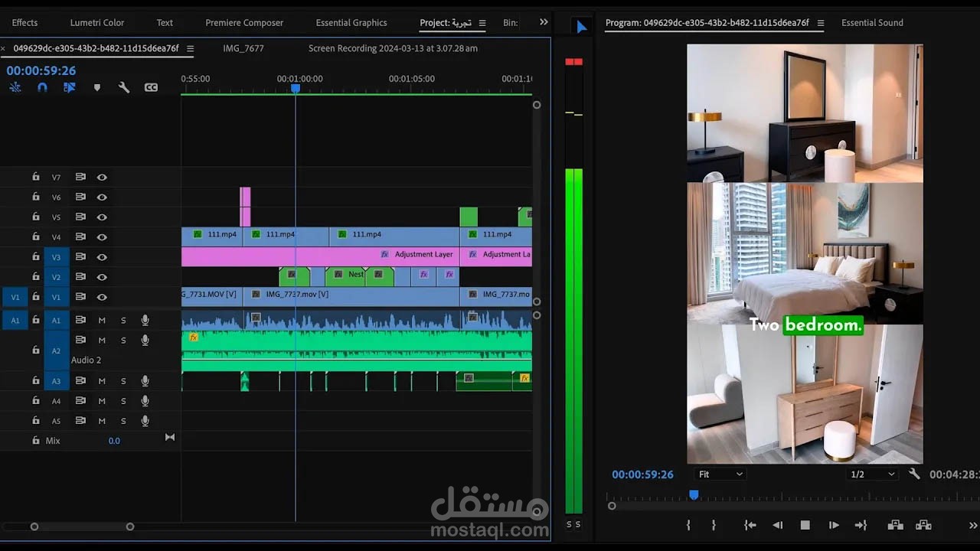Mute audio track A1

(102, 320)
